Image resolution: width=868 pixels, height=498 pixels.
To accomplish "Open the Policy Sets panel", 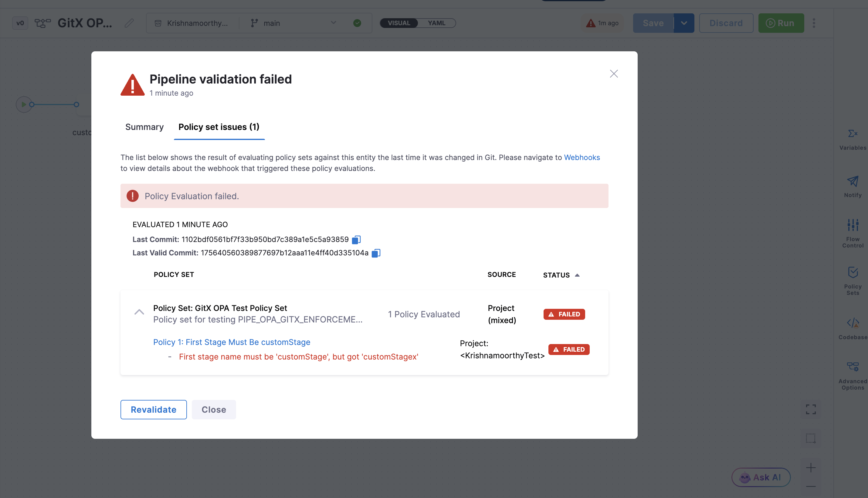I will (x=852, y=281).
